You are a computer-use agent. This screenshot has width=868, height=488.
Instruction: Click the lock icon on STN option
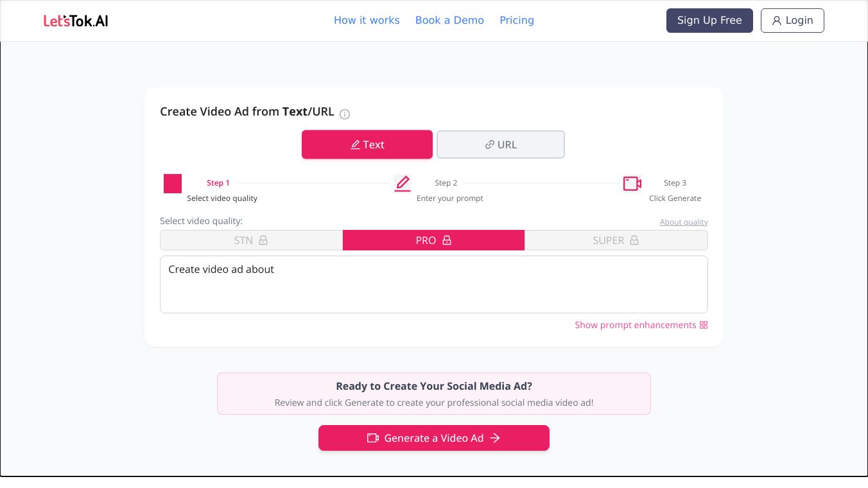click(263, 240)
